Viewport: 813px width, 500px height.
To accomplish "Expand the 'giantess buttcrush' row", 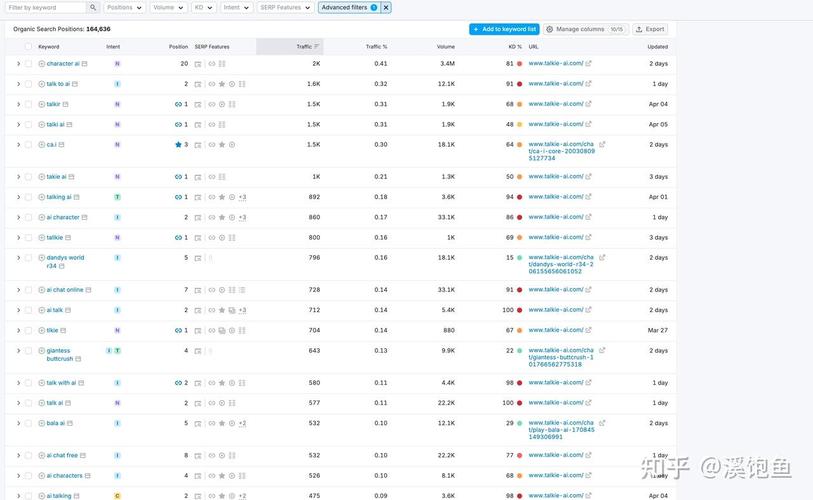I will click(x=18, y=351).
